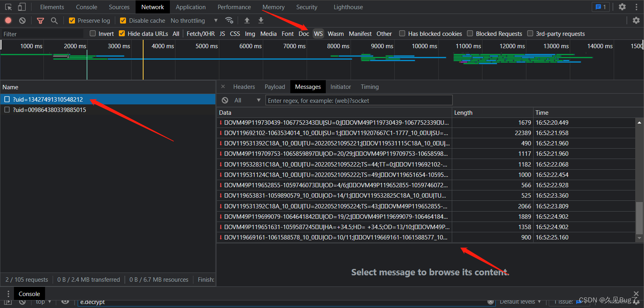Select message received at 16:52:25.160
Image resolution: width=644 pixels, height=308 pixels.
point(426,237)
